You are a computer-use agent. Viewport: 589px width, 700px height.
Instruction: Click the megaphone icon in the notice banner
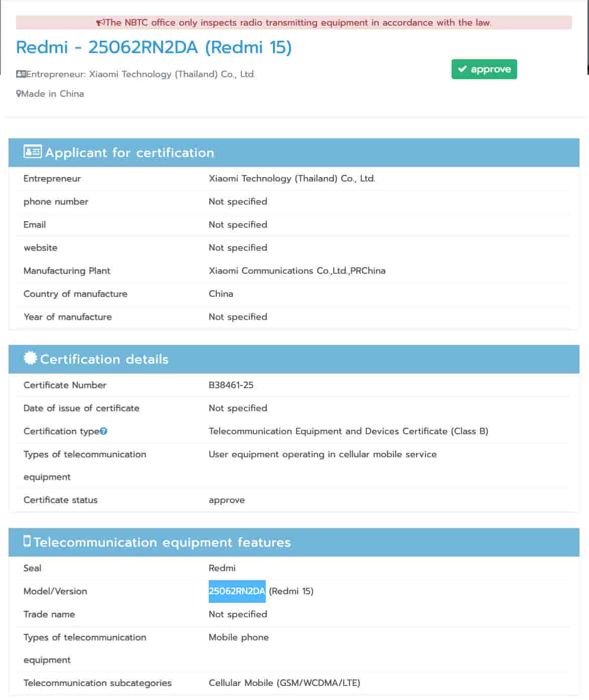point(100,23)
